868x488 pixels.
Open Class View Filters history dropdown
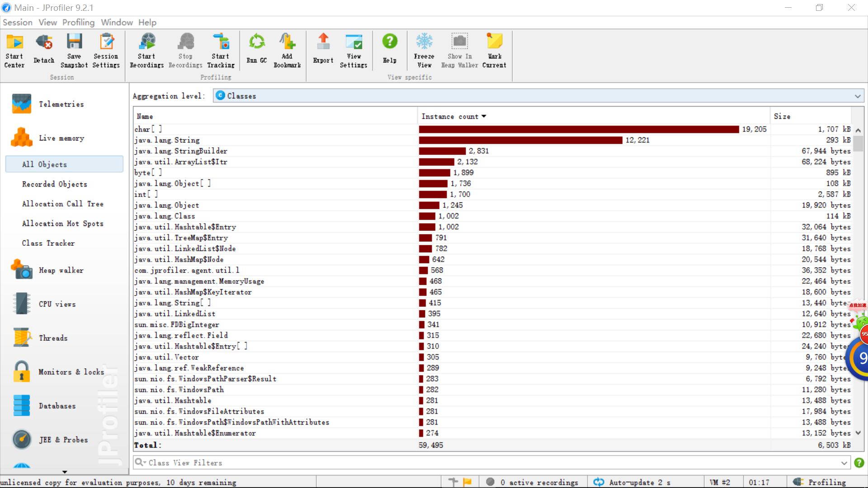pyautogui.click(x=844, y=463)
